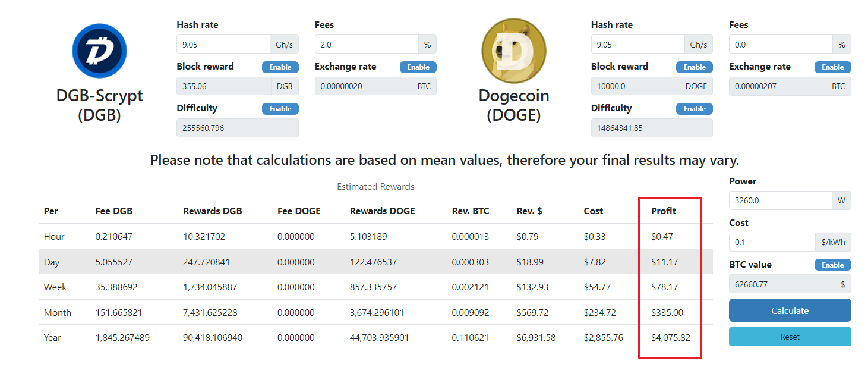Click the Gh/s unit on DGB hash rate

tap(284, 45)
